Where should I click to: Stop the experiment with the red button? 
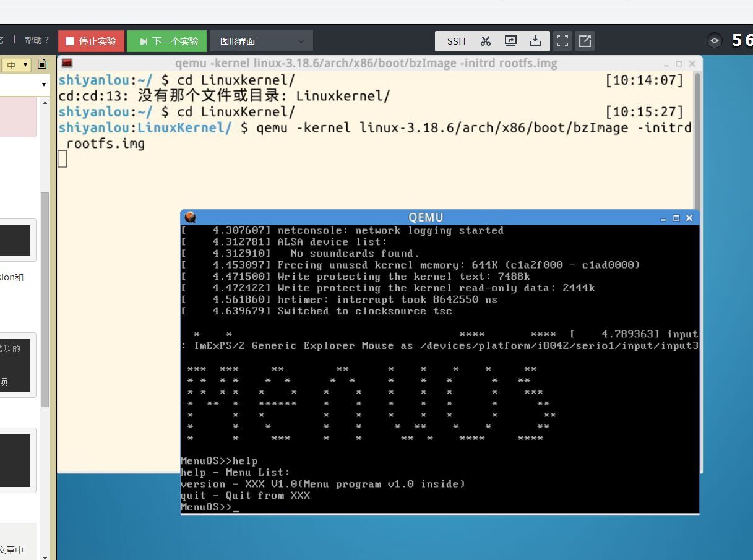click(91, 41)
